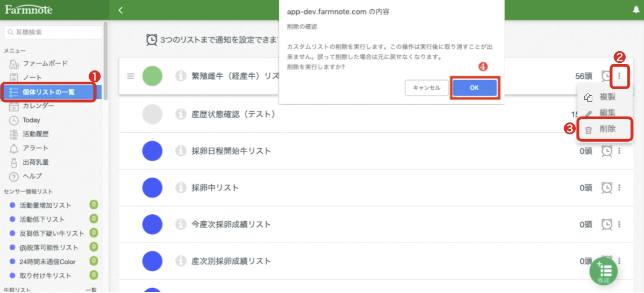
Task: Focus the 耳標検索 search field
Action: tap(53, 32)
